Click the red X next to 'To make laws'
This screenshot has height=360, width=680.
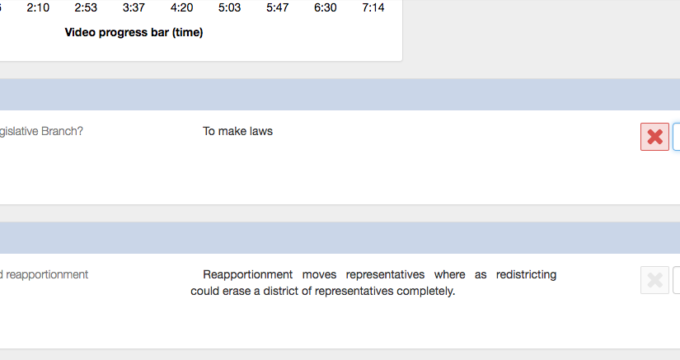[654, 137]
